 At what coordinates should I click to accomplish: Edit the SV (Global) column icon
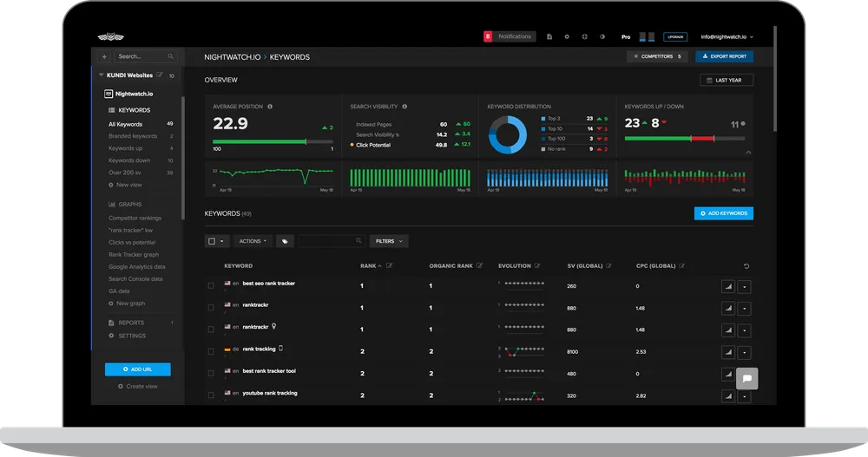[x=609, y=265]
